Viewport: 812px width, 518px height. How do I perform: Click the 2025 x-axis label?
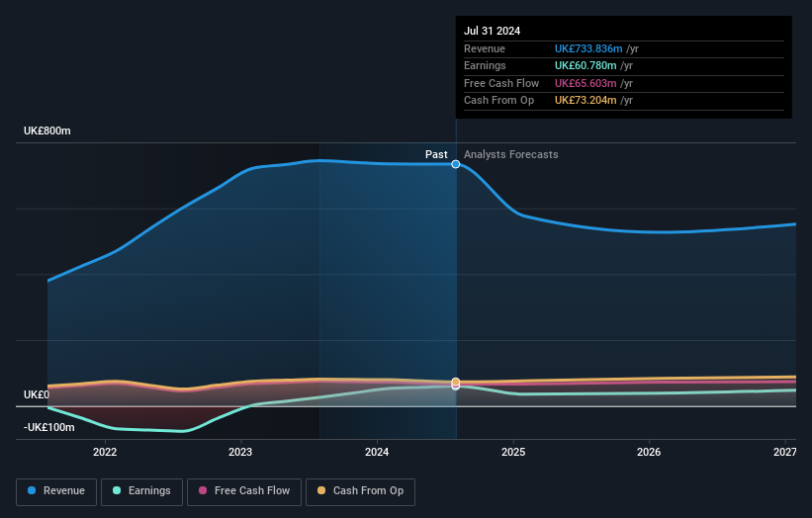[x=513, y=453]
